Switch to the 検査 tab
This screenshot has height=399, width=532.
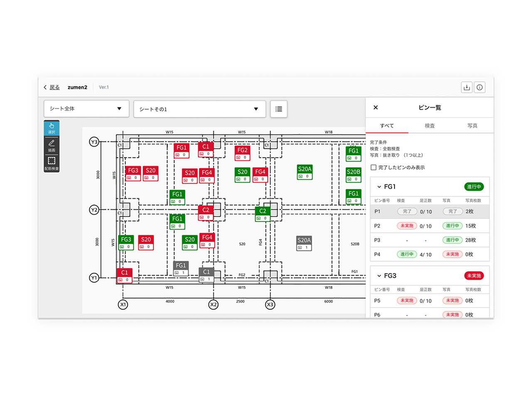tap(430, 126)
